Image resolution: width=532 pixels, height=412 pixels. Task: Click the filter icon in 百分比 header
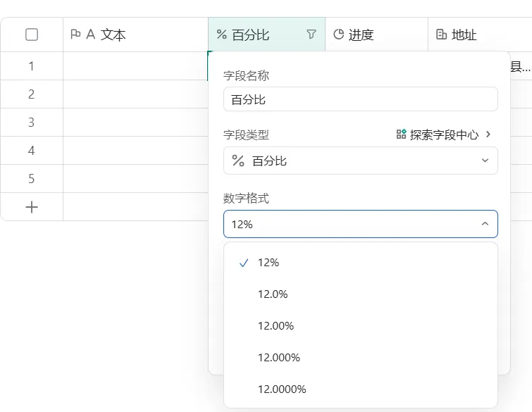[311, 35]
